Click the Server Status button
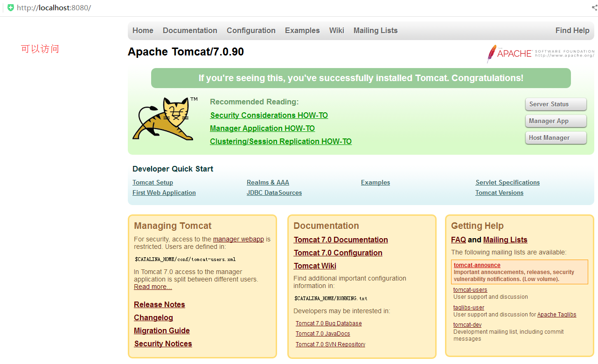Screen dimensions: 598x364 point(556,104)
